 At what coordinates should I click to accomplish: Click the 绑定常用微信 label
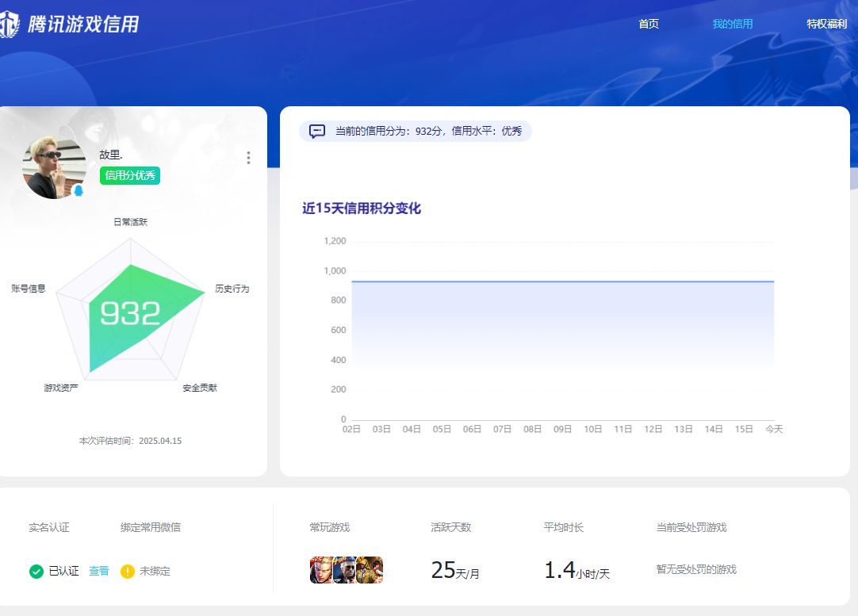tap(151, 527)
